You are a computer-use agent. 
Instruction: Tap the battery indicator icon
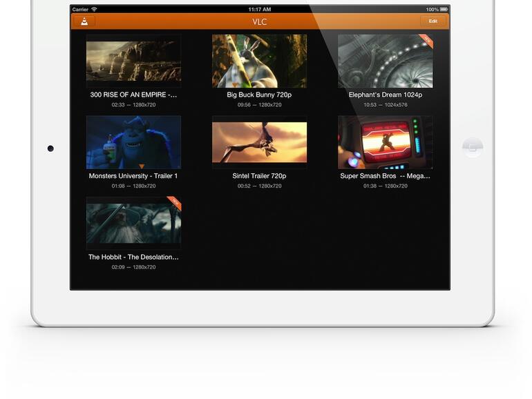[444, 10]
